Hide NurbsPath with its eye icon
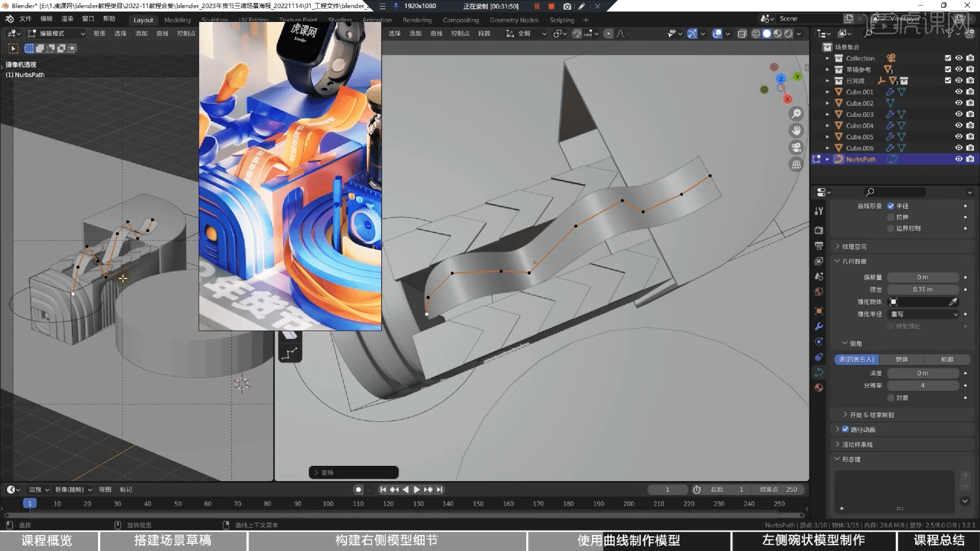Viewport: 980px width, 551px height. [959, 159]
